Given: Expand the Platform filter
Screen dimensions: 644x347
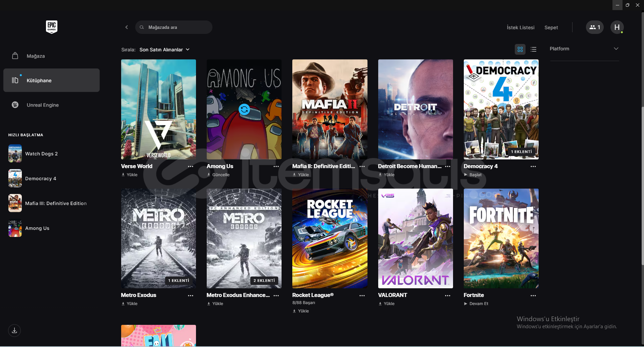Looking at the screenshot, I should 584,49.
